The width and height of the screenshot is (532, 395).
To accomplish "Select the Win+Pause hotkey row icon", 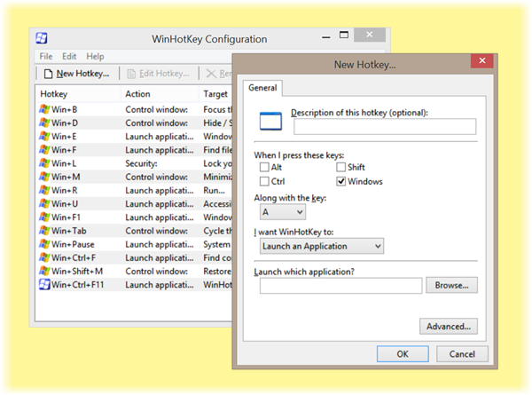I will coord(45,244).
